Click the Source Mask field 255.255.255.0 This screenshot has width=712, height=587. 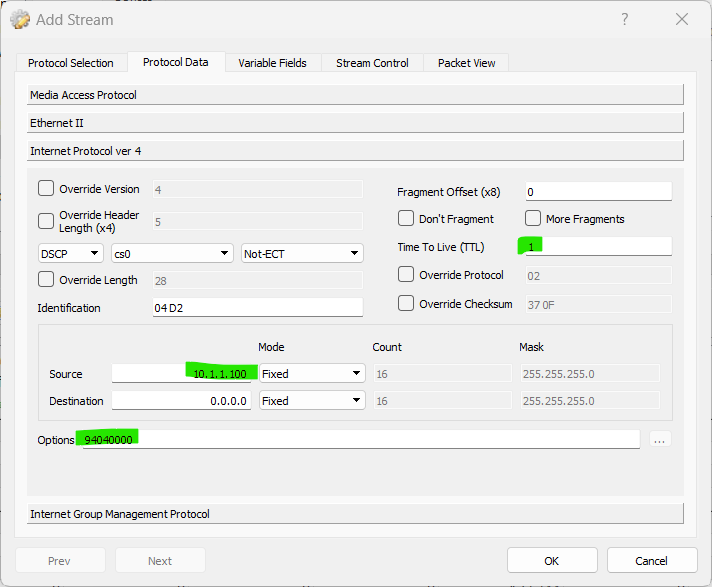(x=590, y=374)
